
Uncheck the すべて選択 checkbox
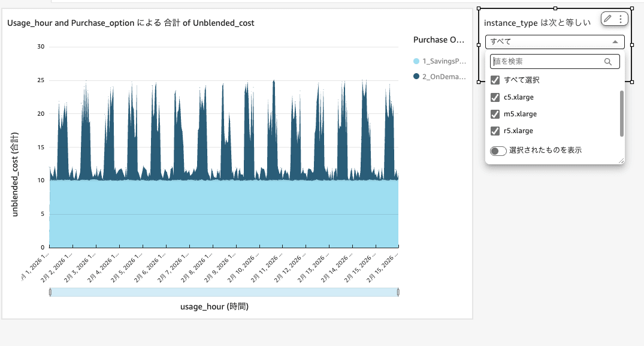(495, 80)
